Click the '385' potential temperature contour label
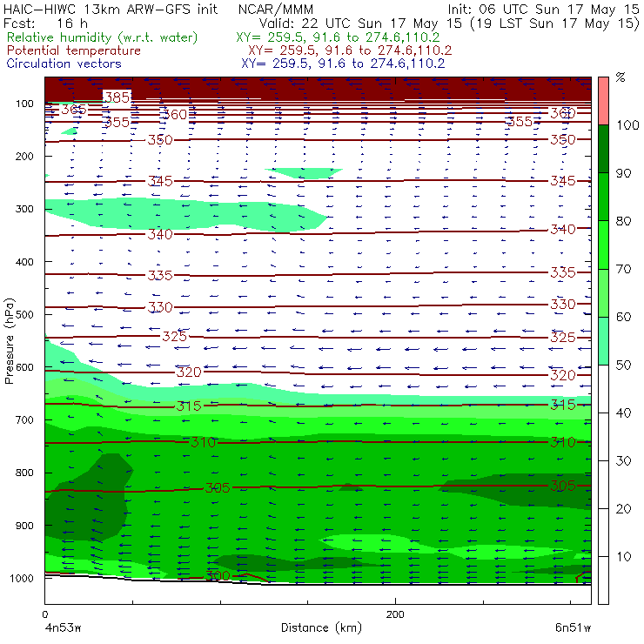The image size is (644, 644). (x=117, y=97)
